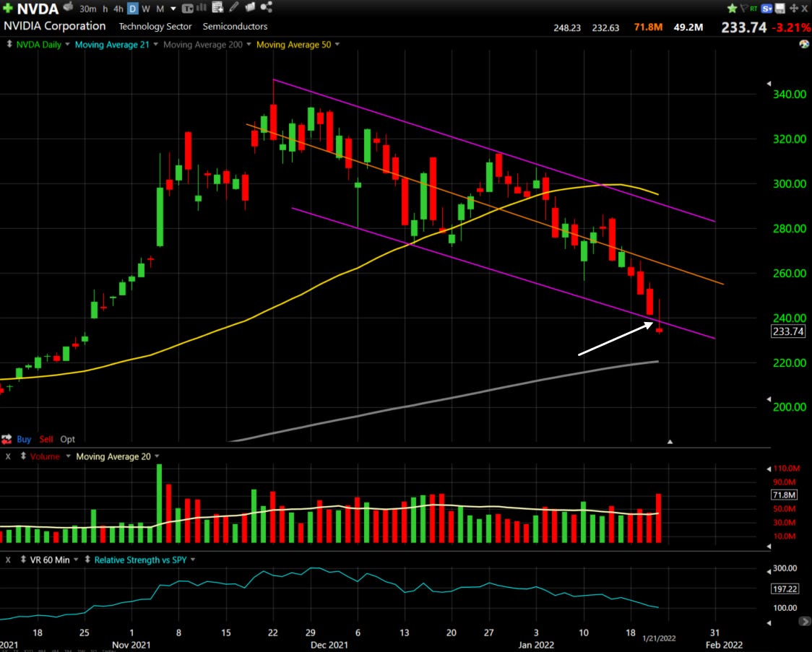Image resolution: width=812 pixels, height=652 pixels.
Task: Click the orange 71.8M volume value
Action: tap(648, 27)
